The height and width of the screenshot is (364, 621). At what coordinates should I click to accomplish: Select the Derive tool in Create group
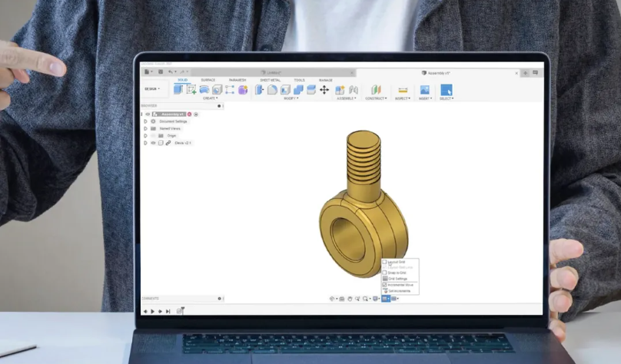point(217,90)
